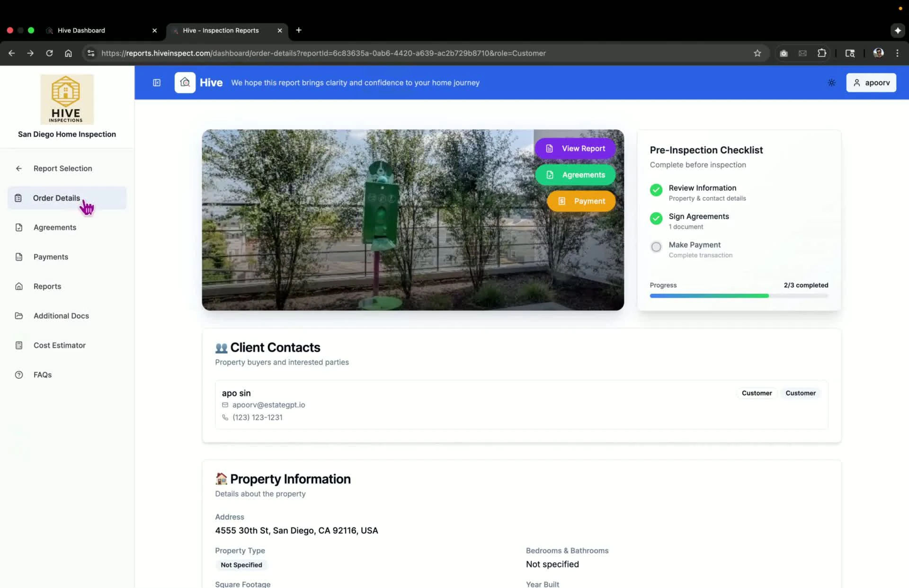Click the Hive home logo icon

(185, 83)
